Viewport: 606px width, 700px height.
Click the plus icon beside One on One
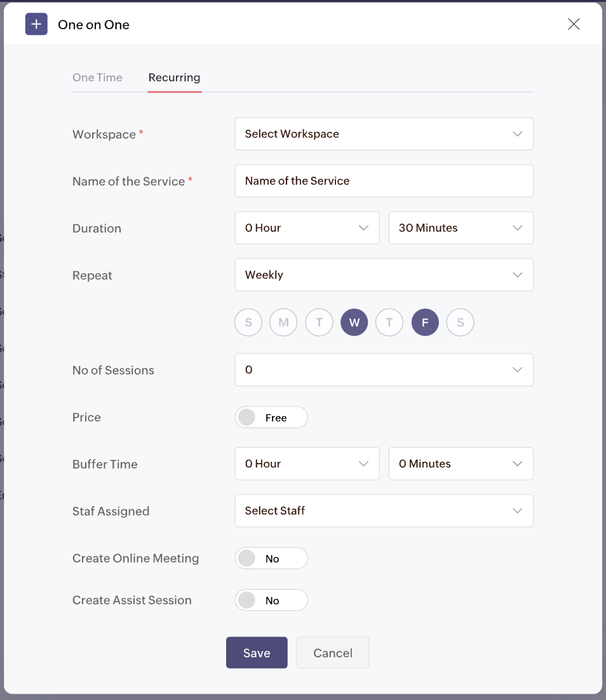[36, 24]
